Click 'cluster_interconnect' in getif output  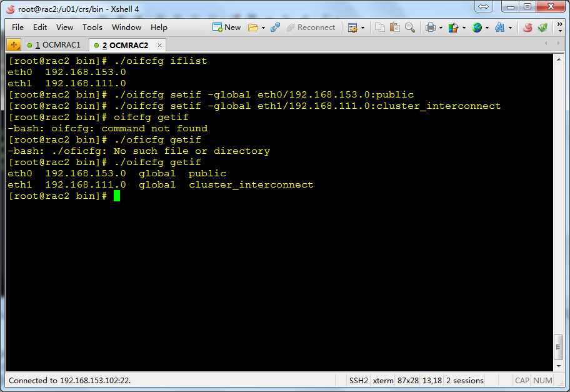pos(251,184)
